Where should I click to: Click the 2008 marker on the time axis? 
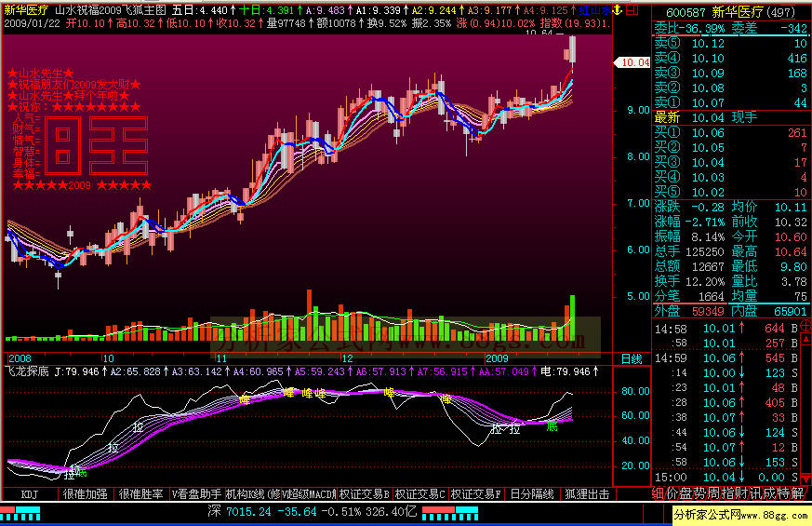[x=20, y=358]
